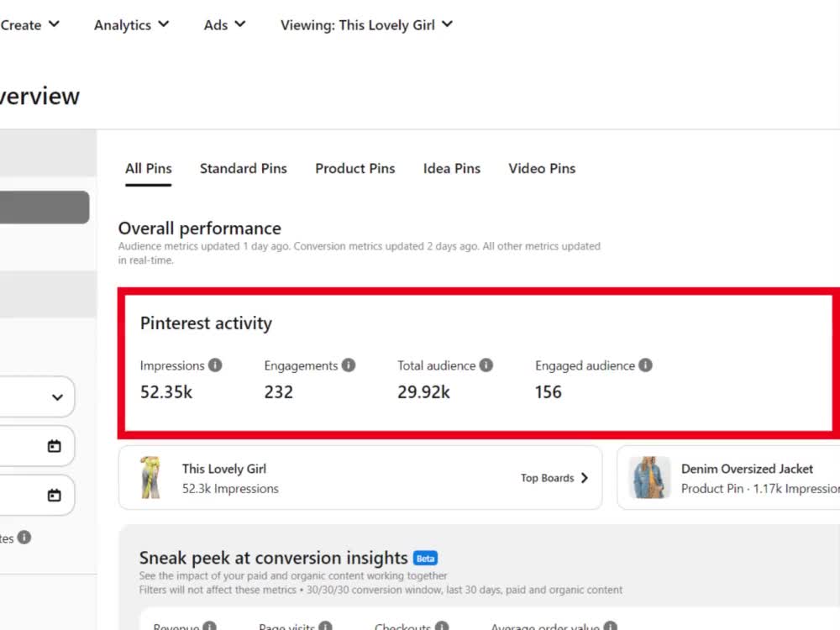Viewport: 840px width, 630px height.
Task: Open the Create menu
Action: (29, 24)
